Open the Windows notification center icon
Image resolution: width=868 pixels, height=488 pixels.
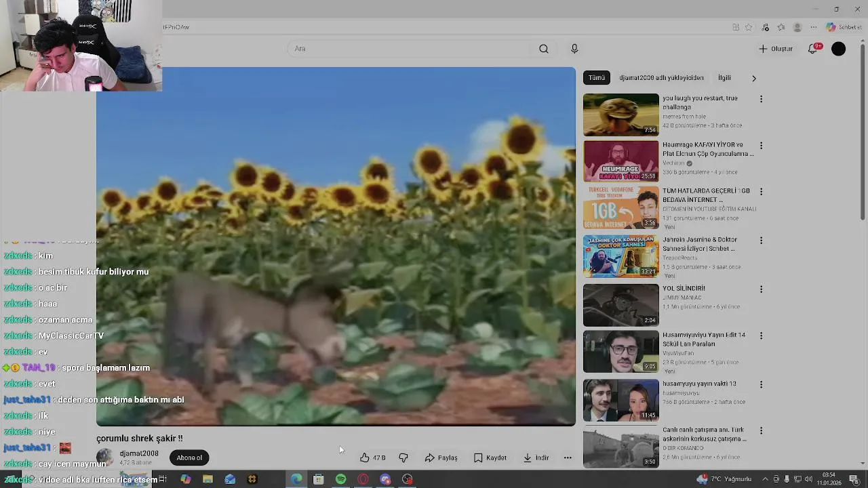pos(854,479)
